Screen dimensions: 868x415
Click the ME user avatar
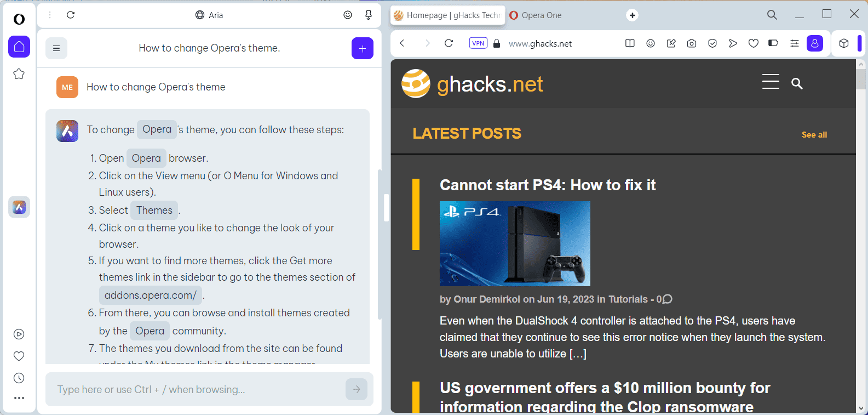[67, 87]
